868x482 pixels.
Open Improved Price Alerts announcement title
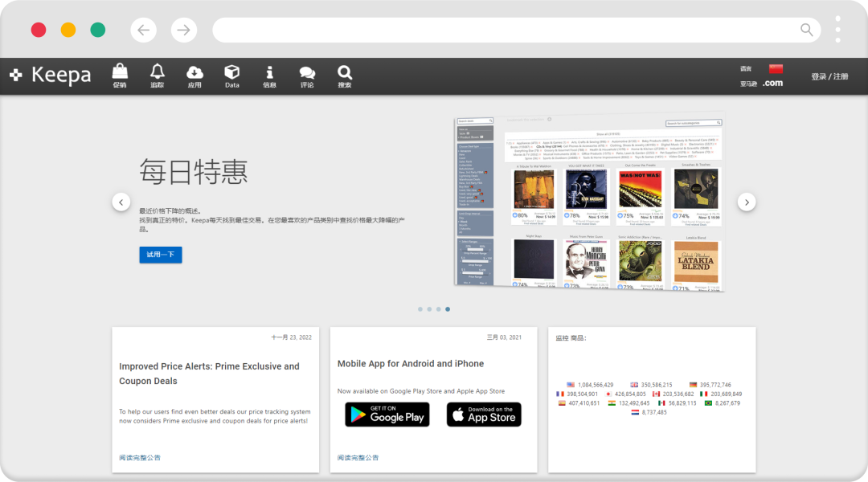pyautogui.click(x=209, y=374)
